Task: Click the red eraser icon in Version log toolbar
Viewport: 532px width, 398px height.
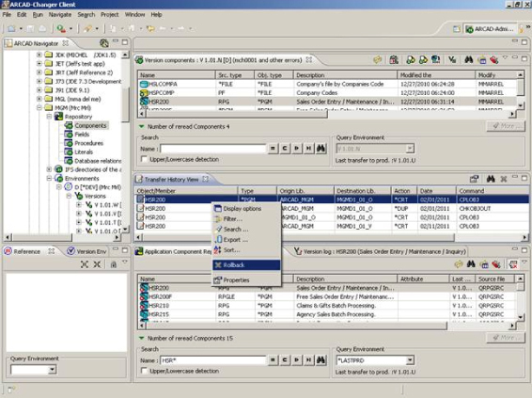Action: tap(496, 263)
